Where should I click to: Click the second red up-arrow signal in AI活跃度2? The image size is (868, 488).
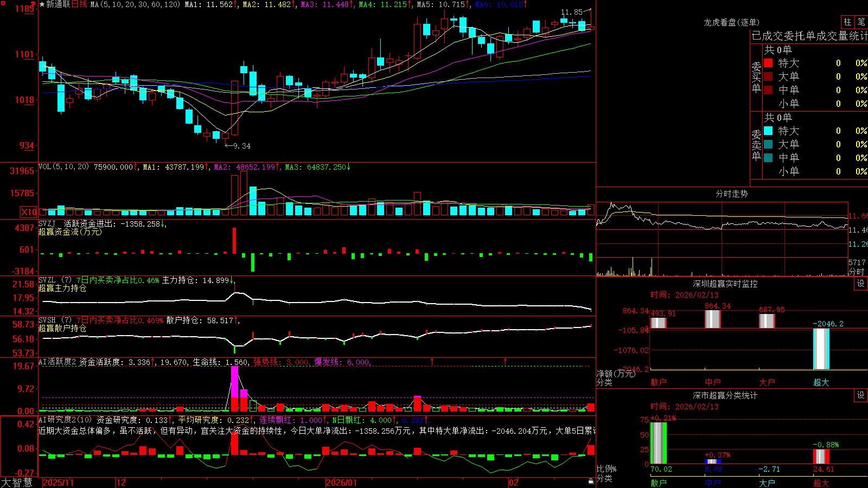pyautogui.click(x=505, y=361)
